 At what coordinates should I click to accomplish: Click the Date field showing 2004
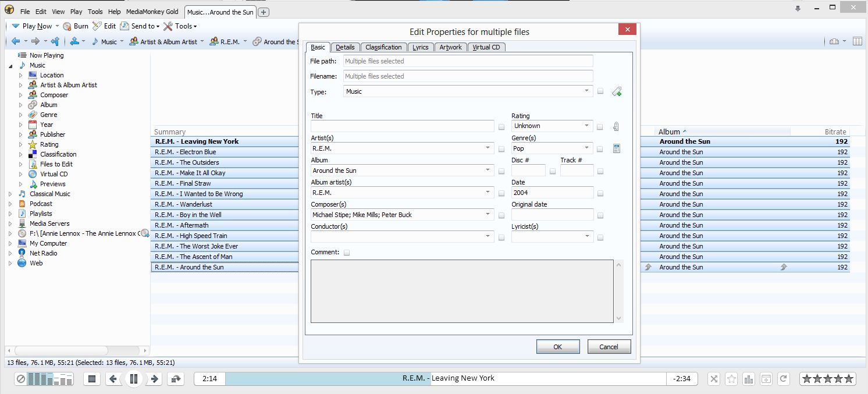553,193
